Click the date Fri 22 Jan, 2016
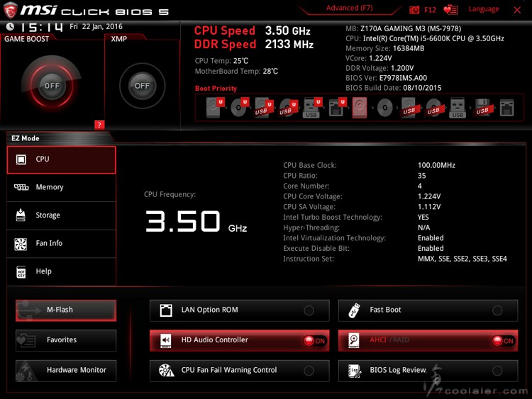Image resolution: width=532 pixels, height=399 pixels. (96, 26)
